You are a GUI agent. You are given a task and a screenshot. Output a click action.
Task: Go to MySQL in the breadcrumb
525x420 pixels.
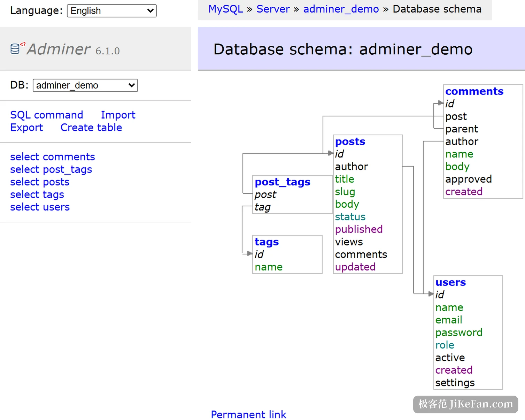226,9
